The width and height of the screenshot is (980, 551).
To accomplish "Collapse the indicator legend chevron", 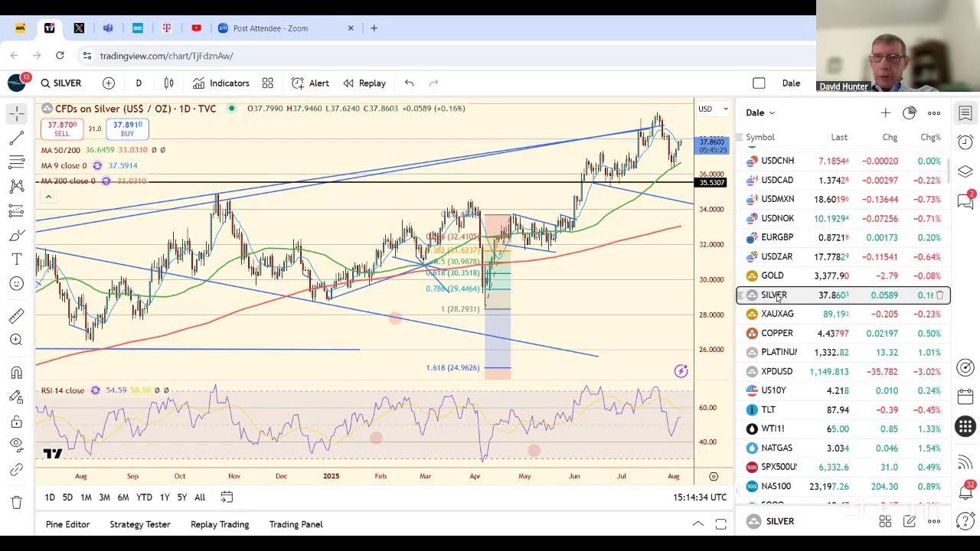I will tap(48, 197).
